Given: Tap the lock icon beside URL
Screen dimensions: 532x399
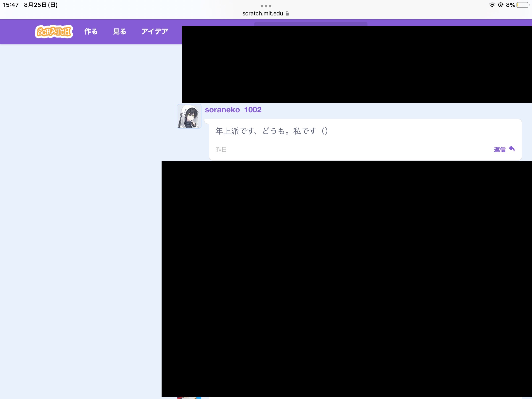Looking at the screenshot, I should (287, 14).
